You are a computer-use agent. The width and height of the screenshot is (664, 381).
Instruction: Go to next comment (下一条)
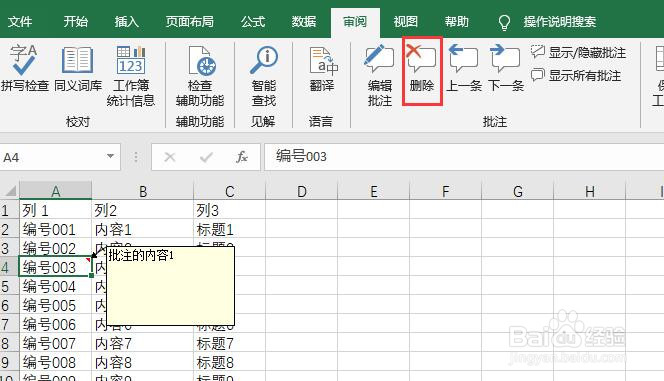coord(506,69)
